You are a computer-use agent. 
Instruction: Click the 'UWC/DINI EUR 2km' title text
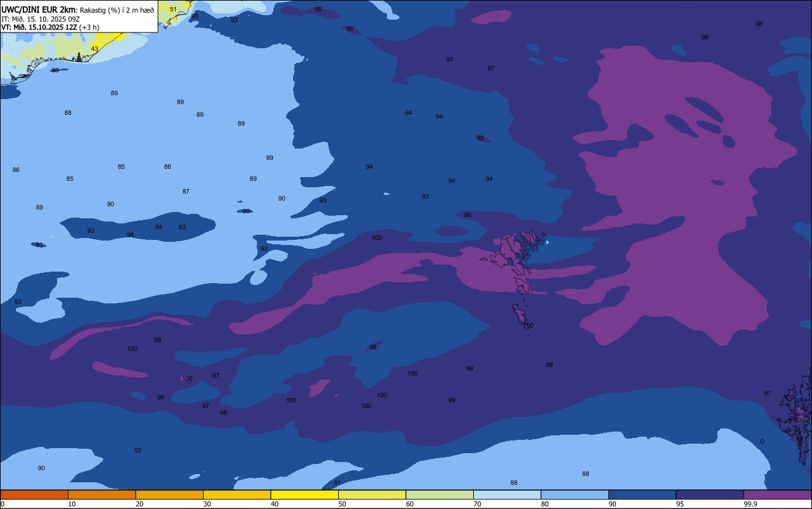click(x=39, y=10)
